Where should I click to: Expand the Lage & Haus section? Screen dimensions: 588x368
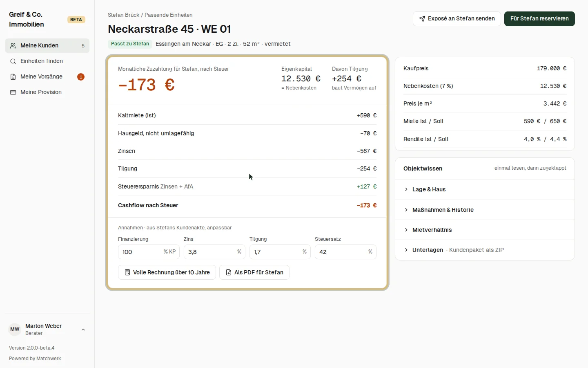[x=485, y=189]
